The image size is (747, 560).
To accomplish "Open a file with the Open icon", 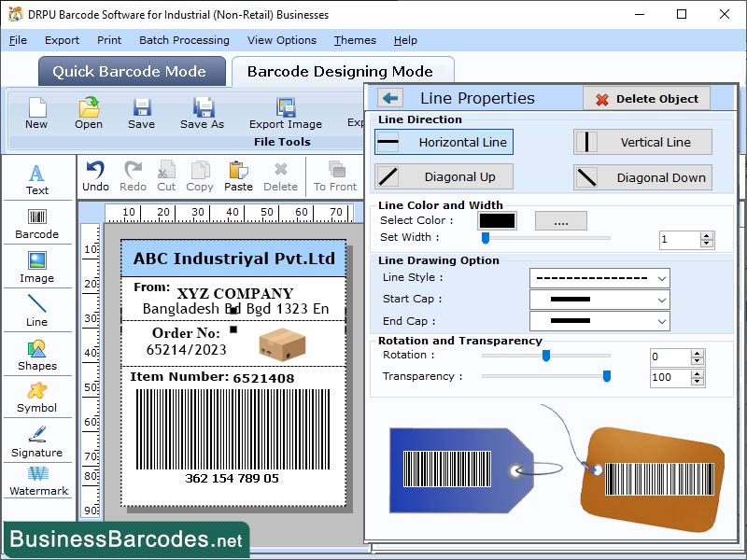I will click(x=89, y=113).
